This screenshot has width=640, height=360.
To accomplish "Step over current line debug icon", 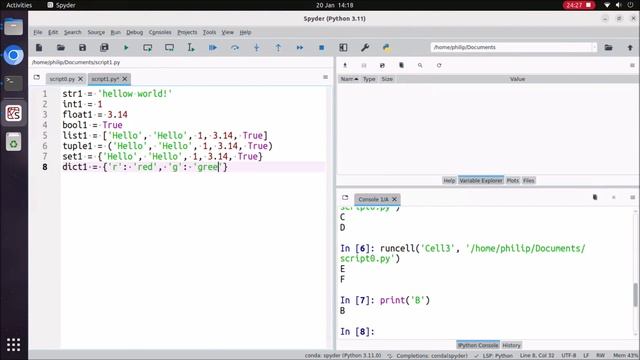I will click(x=235, y=48).
